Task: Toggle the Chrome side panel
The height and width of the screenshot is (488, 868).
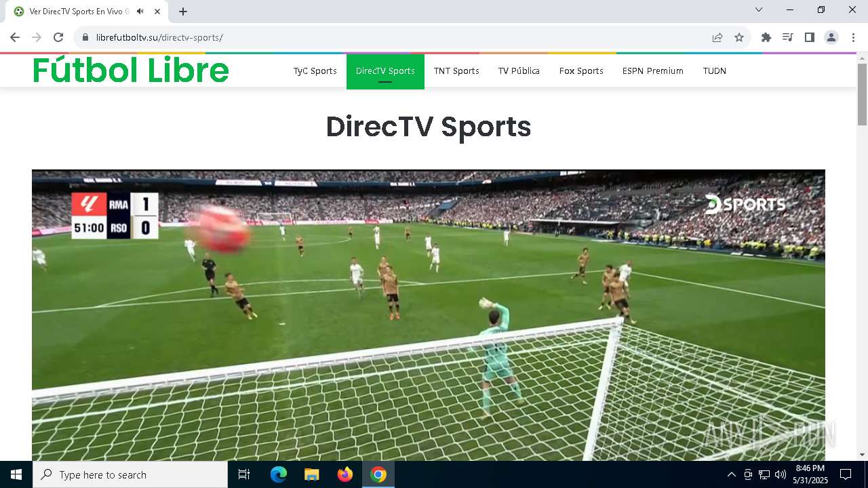Action: [x=810, y=37]
